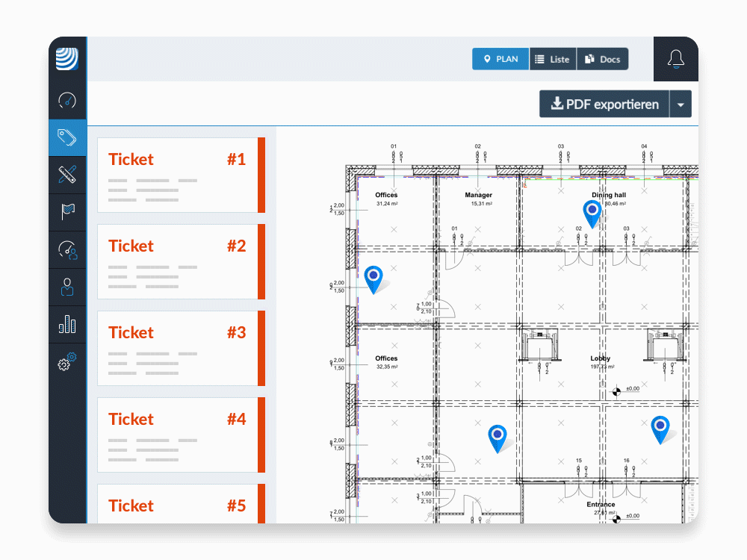Click the flag icon in sidebar

67,212
